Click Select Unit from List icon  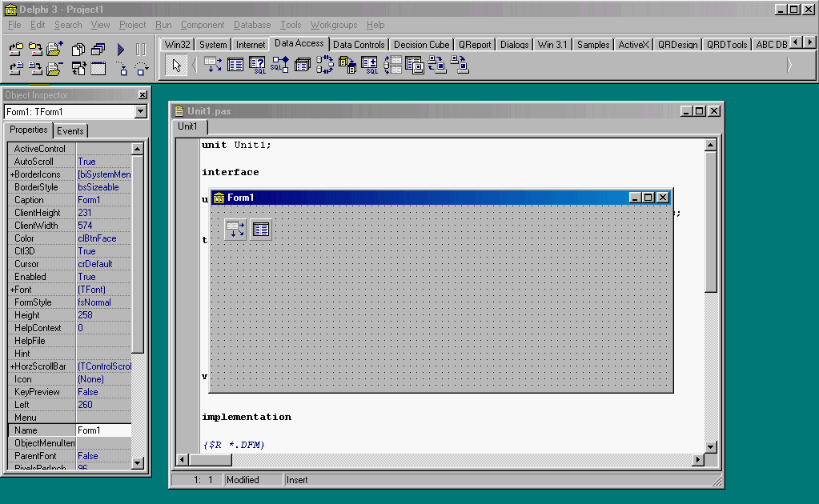(79, 49)
